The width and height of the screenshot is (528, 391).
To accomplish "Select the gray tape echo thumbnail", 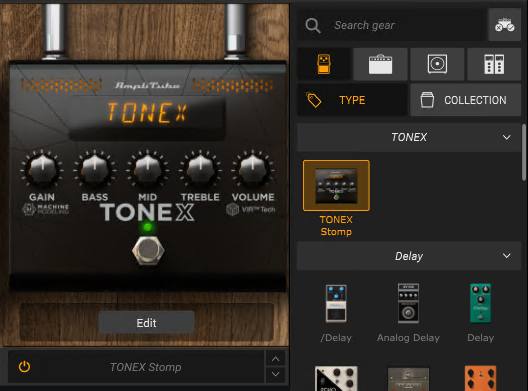I will point(408,379).
